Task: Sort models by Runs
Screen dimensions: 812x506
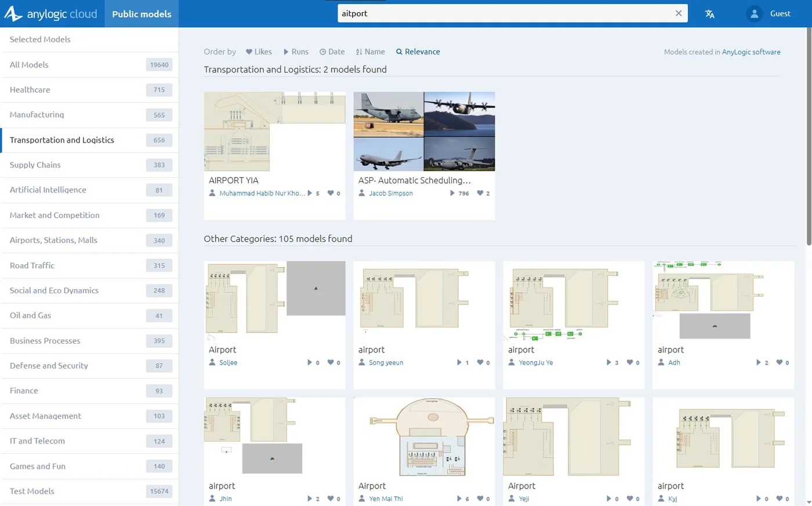Action: pyautogui.click(x=296, y=52)
